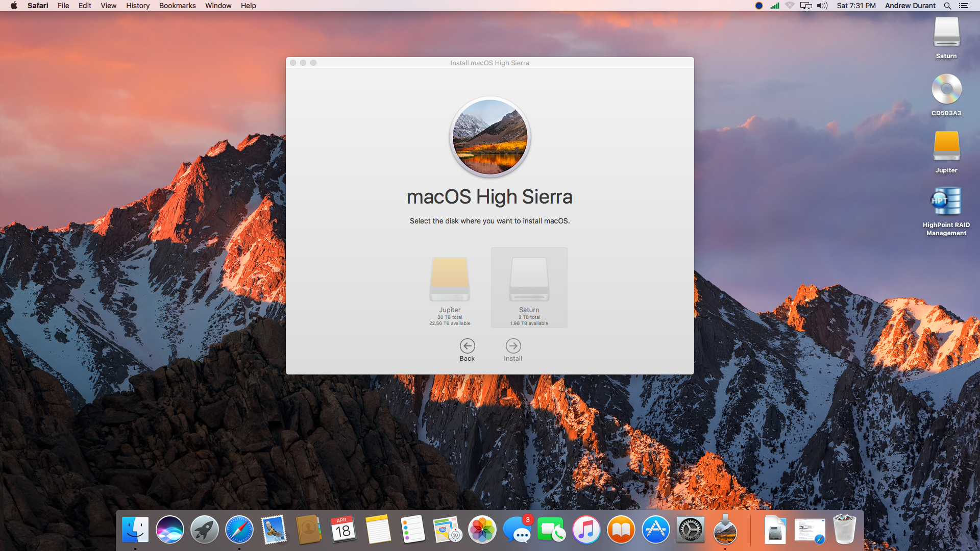Click the Install macOS High Sierra Dock icon
Viewport: 980px width, 551px height.
[725, 530]
